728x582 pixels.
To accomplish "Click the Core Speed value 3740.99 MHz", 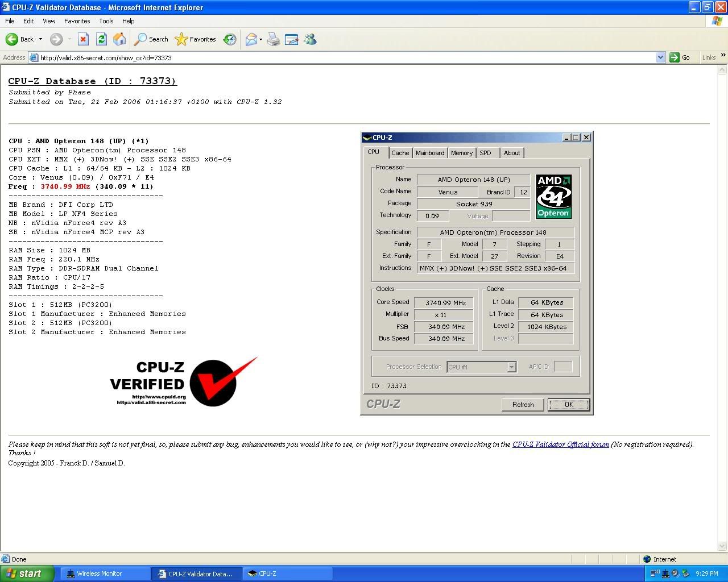I will pos(445,303).
